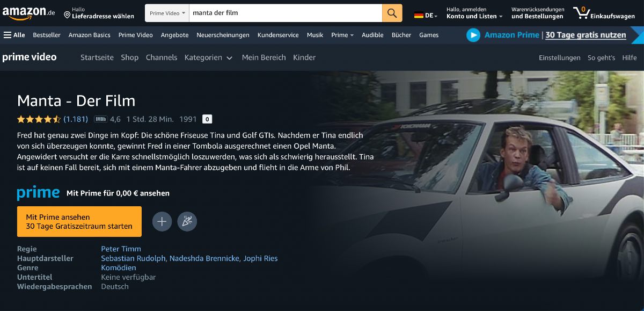Viewport: 644px width, 311px height.
Task: Click the German flag language icon
Action: [x=419, y=16]
